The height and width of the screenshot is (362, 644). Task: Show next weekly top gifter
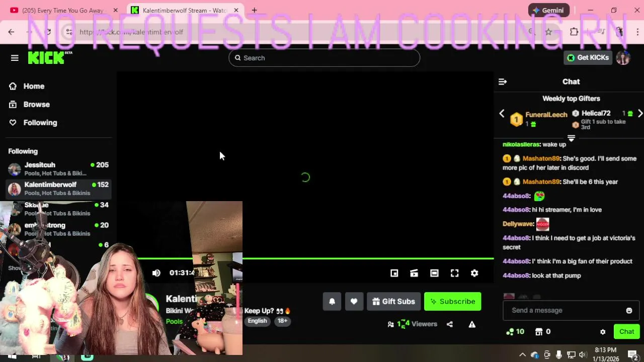pos(640,114)
